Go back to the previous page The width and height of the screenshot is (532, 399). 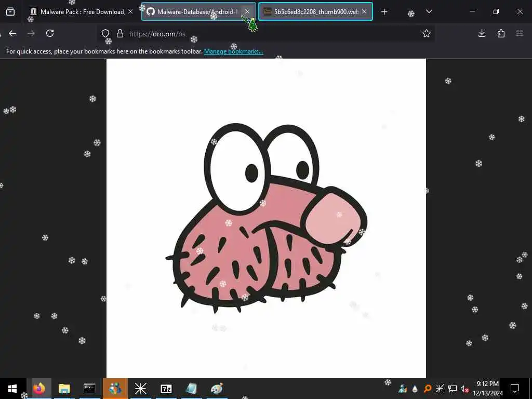pyautogui.click(x=12, y=33)
